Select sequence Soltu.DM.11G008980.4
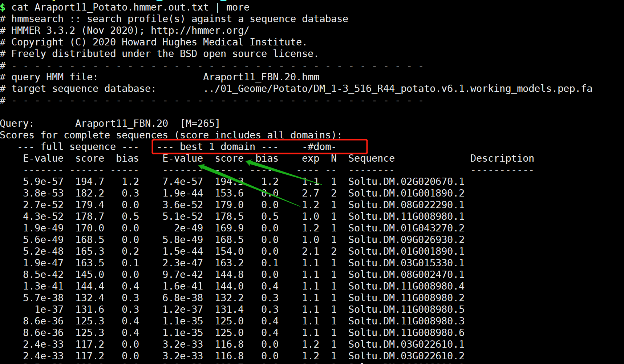Screen dimensions: 624x364 [406, 286]
